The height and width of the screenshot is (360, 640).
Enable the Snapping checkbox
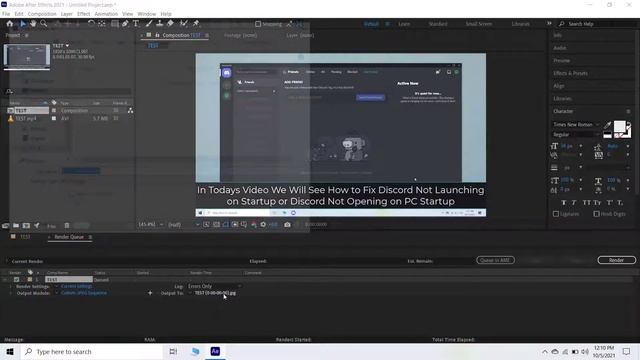tap(258, 24)
